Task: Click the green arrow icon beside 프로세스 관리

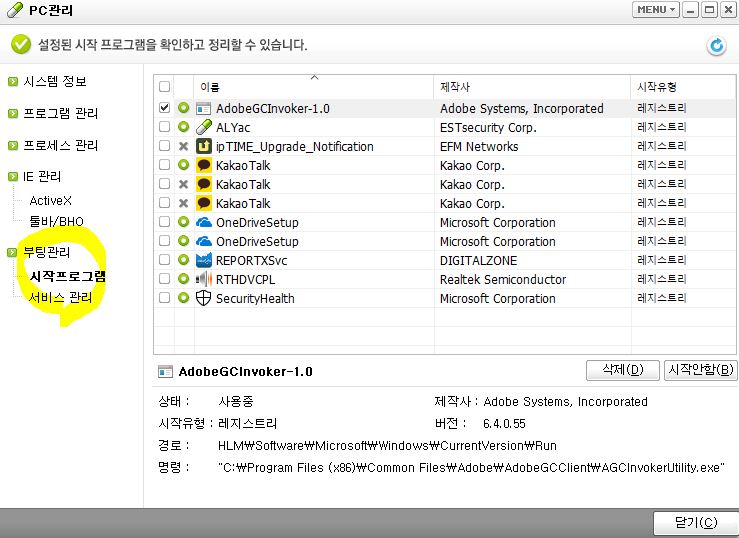Action: pyautogui.click(x=13, y=146)
